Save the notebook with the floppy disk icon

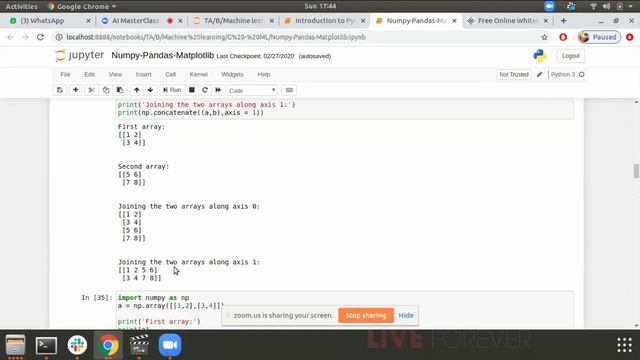[x=60, y=90]
